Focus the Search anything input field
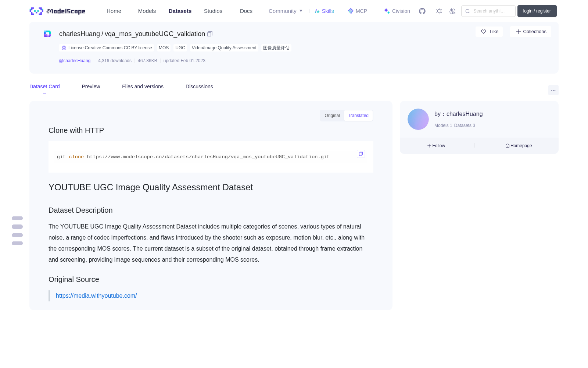Viewport: 588px width, 368px height. click(x=488, y=11)
